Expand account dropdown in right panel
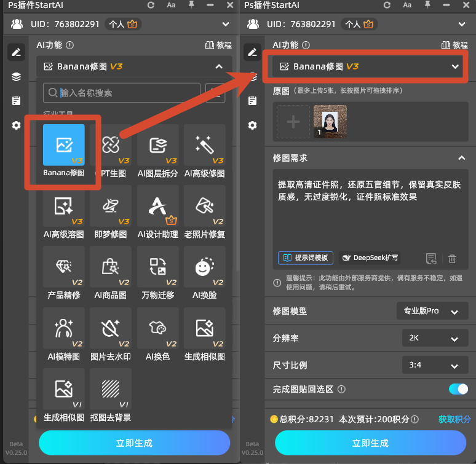This screenshot has height=464, width=476. click(x=462, y=24)
